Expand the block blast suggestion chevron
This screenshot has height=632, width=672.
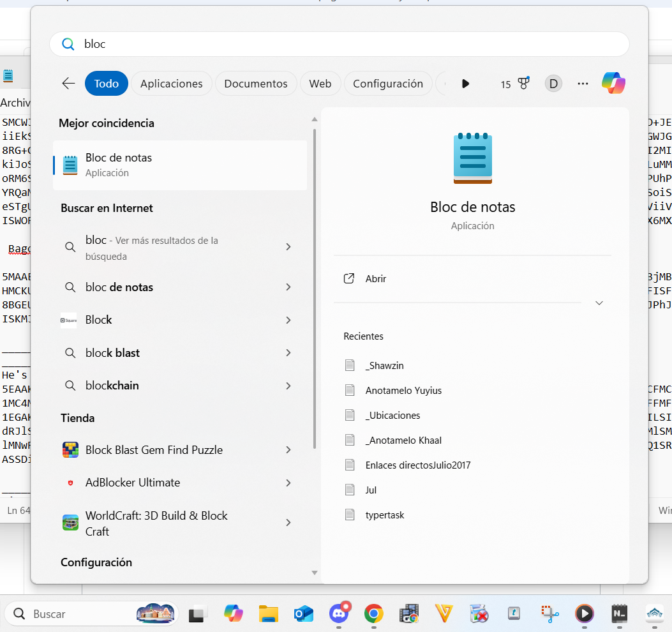click(288, 353)
